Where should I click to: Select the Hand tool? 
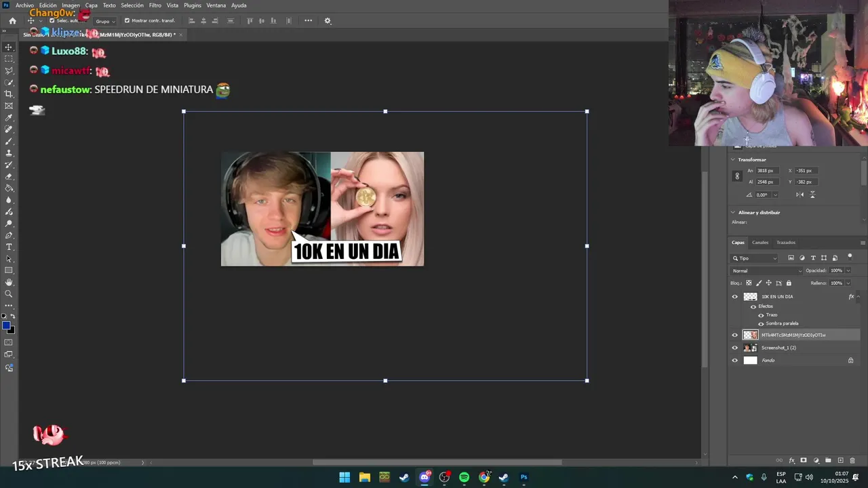click(9, 282)
